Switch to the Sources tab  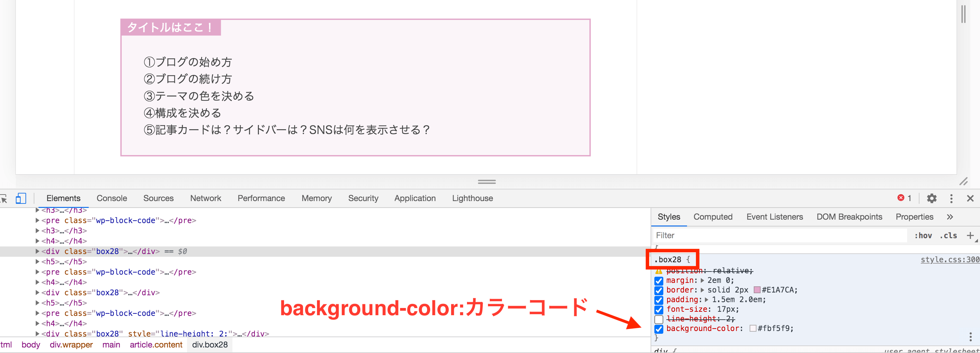158,198
